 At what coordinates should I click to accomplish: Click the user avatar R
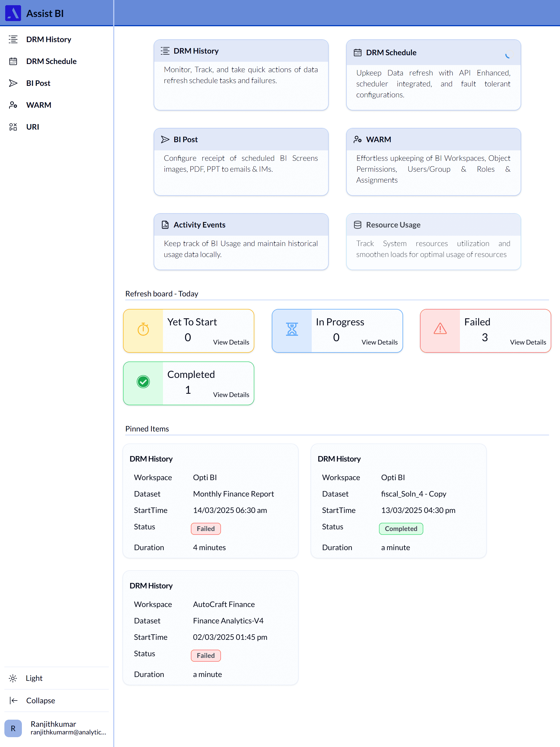(x=13, y=728)
